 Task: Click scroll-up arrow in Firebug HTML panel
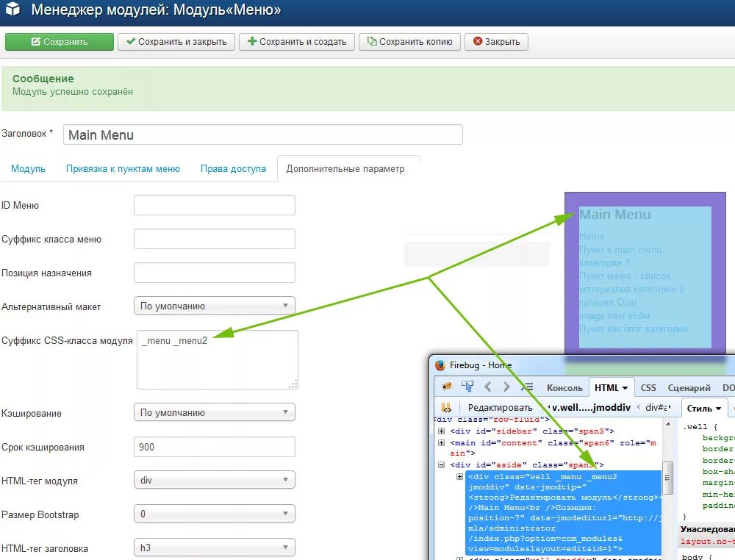click(x=667, y=424)
